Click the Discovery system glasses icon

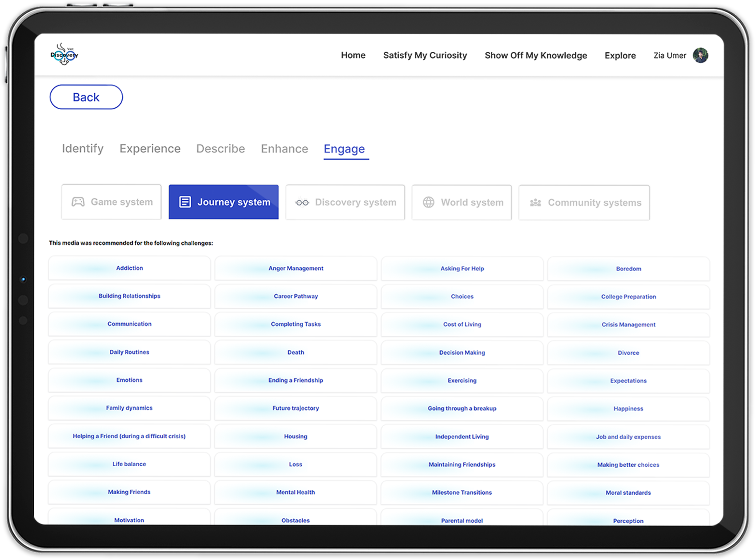[x=302, y=202]
